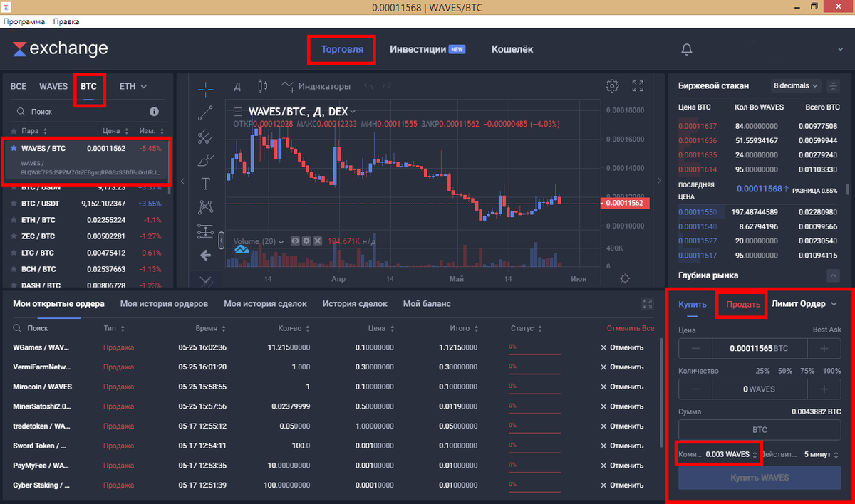Open the 8 decimals dropdown

point(796,85)
